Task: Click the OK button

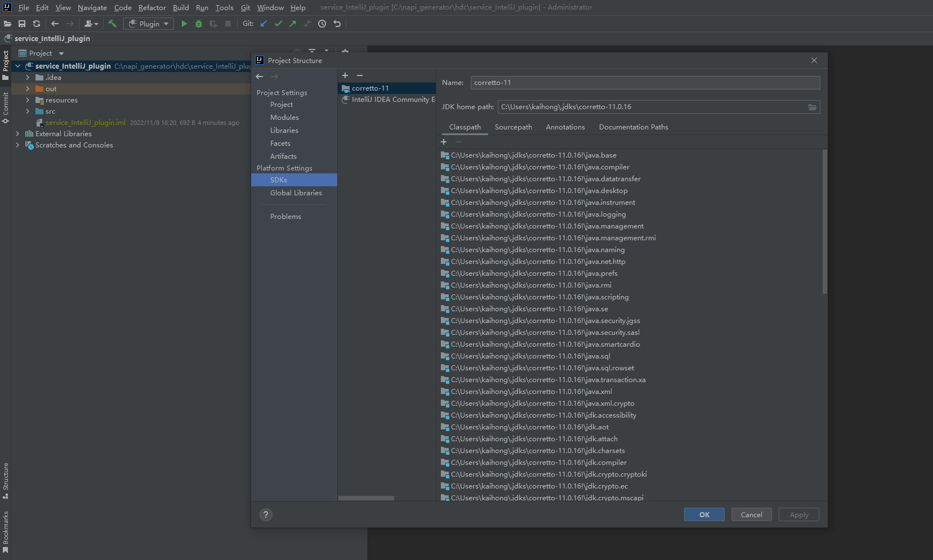Action: [x=704, y=514]
